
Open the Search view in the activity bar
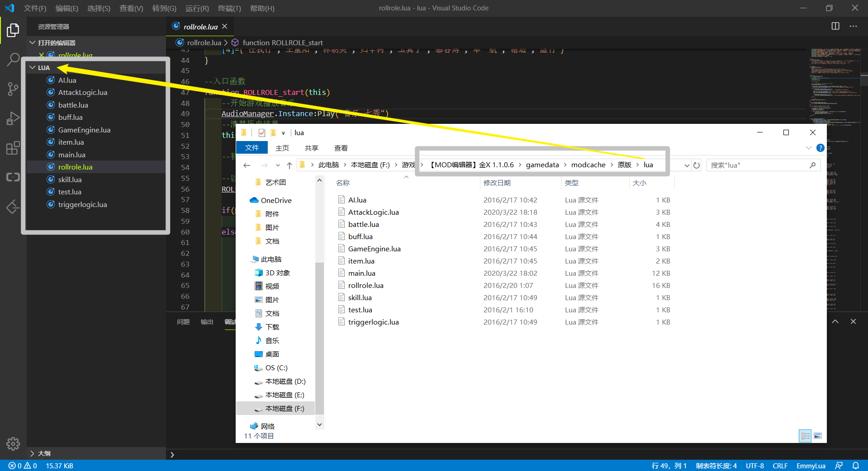(x=13, y=59)
